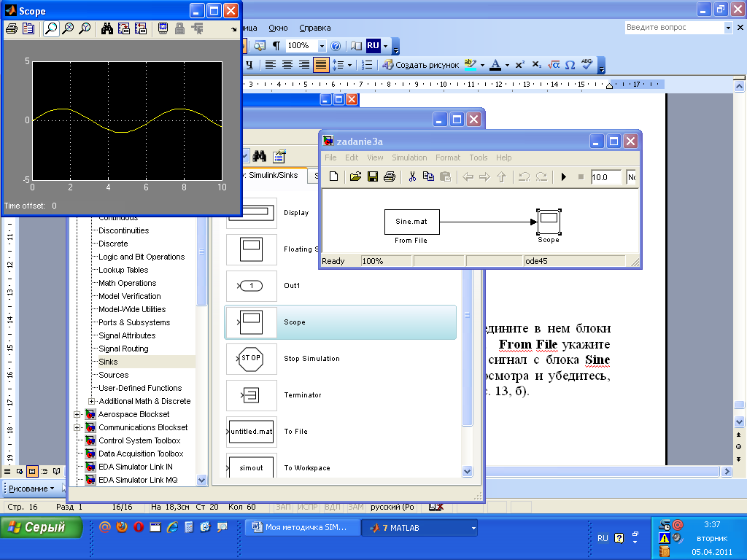Click the Open folder icon in zadanie3a

pyautogui.click(x=355, y=176)
